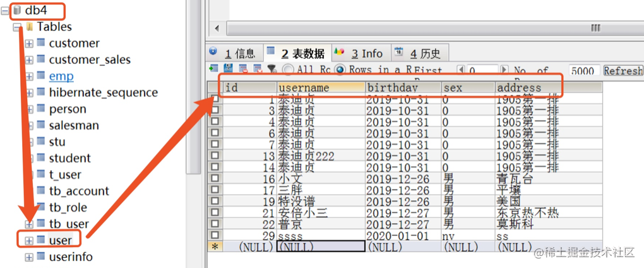Image resolution: width=644 pixels, height=268 pixels.
Task: Click the username column header
Action: coord(321,88)
